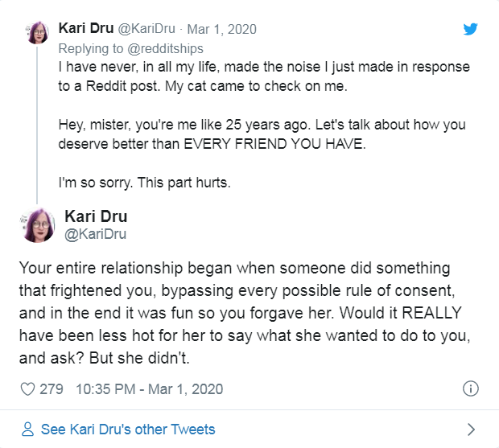This screenshot has height=448, width=499.
Task: Click the Mar 1, 2020 date on reply
Action: tap(221, 29)
